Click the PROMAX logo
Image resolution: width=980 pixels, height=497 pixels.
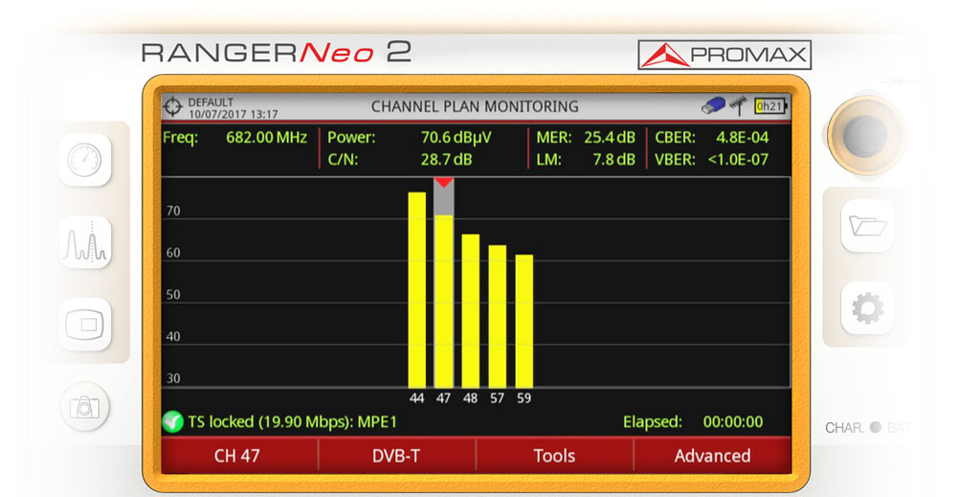point(724,55)
